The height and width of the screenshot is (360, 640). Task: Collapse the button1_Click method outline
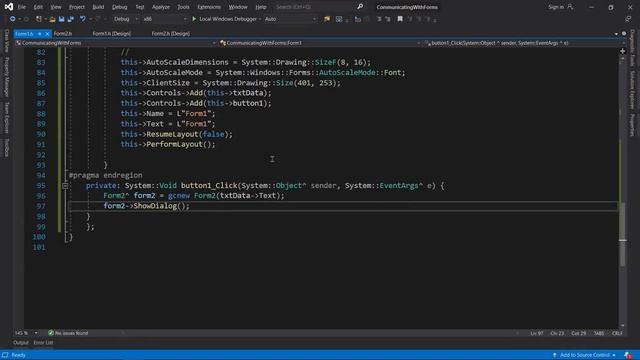click(65, 186)
